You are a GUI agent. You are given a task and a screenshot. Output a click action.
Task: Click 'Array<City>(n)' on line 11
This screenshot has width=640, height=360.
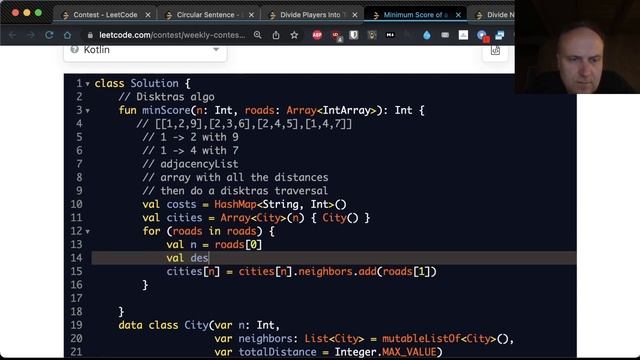(262, 218)
